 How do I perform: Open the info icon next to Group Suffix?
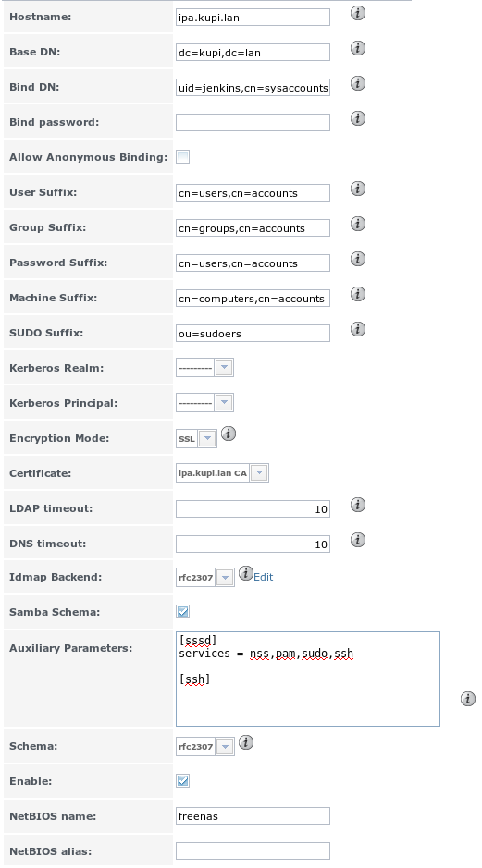pos(358,224)
